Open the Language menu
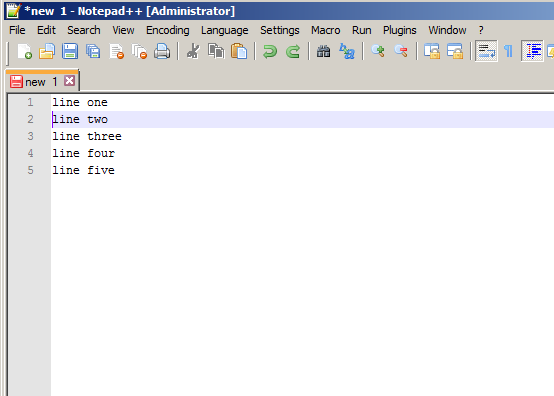 (x=224, y=30)
